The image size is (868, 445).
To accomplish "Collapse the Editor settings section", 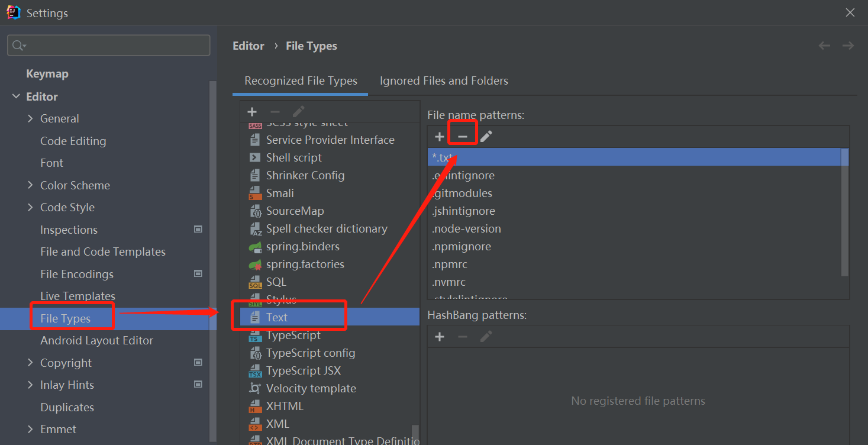I will (16, 96).
